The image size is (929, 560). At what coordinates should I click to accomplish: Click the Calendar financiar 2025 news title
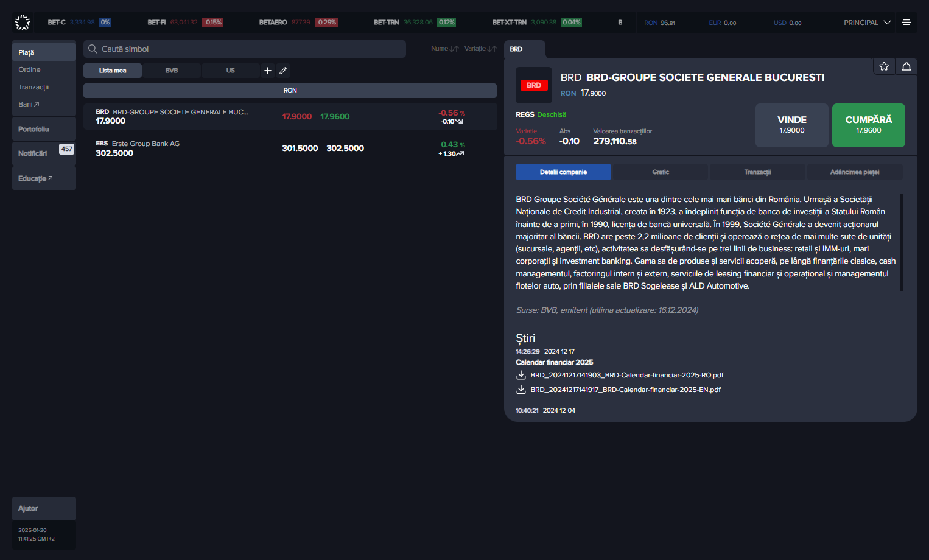pos(555,362)
